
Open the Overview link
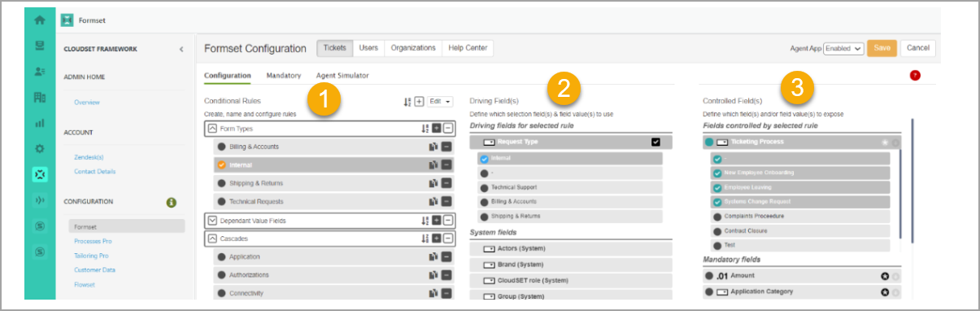(x=87, y=103)
